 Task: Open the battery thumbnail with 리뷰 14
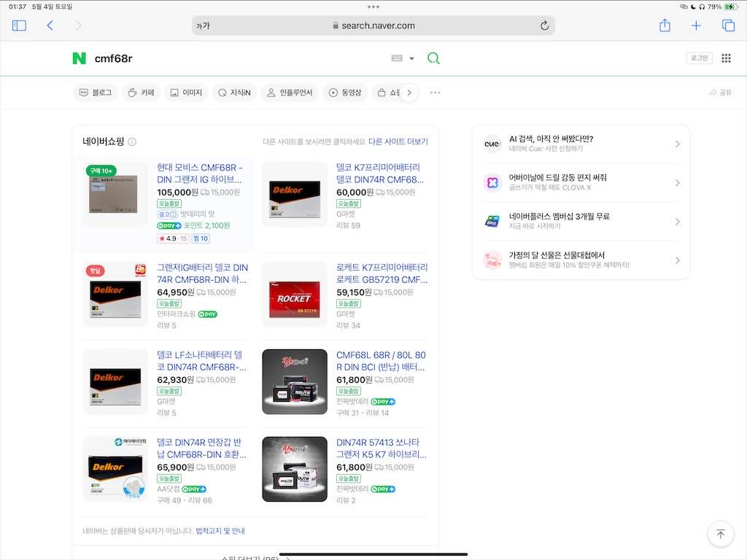click(295, 381)
